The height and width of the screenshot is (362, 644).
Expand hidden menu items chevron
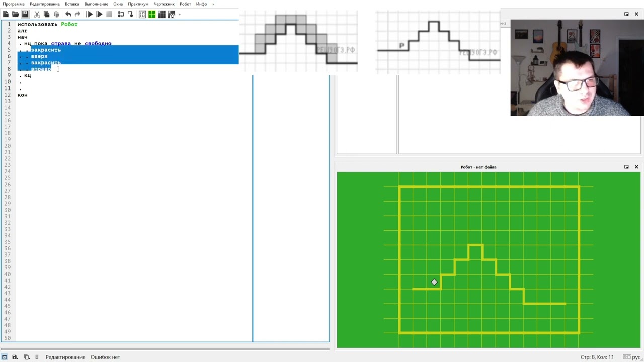click(213, 4)
